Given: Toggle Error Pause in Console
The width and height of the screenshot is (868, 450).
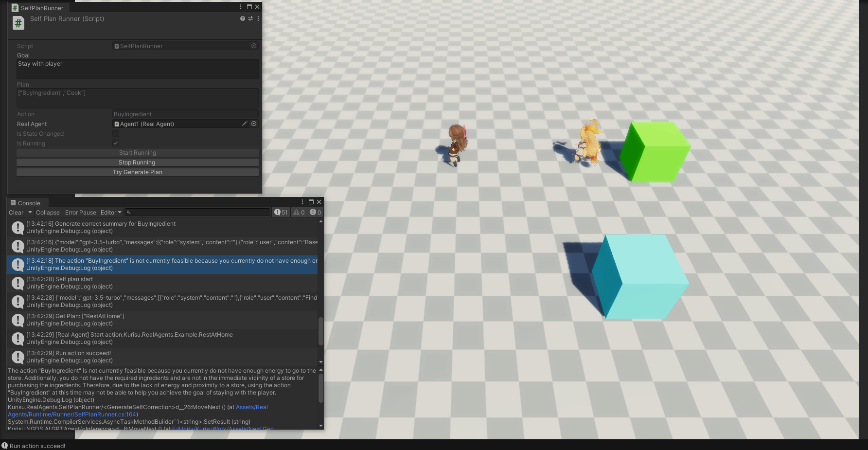Looking at the screenshot, I should coord(81,212).
